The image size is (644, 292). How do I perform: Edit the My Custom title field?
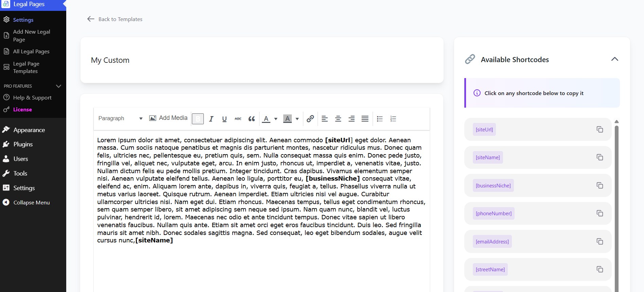point(262,60)
